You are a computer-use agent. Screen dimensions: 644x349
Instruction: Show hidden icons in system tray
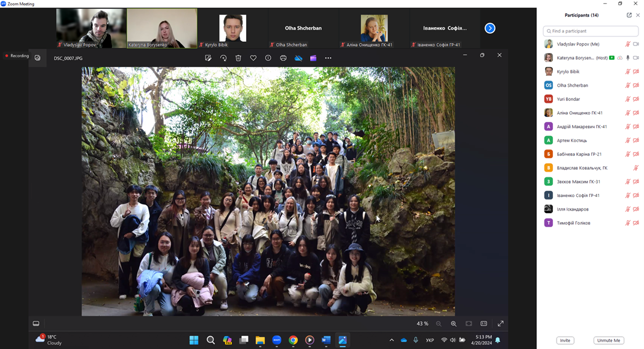pos(391,340)
